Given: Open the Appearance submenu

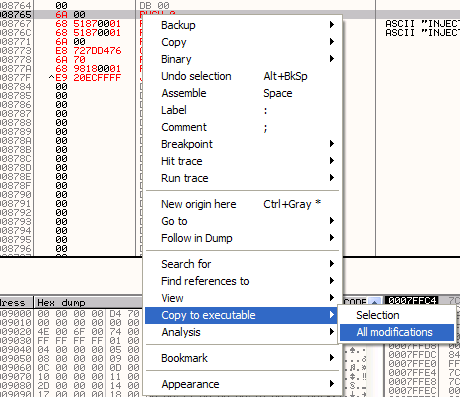Looking at the screenshot, I should point(242,384).
